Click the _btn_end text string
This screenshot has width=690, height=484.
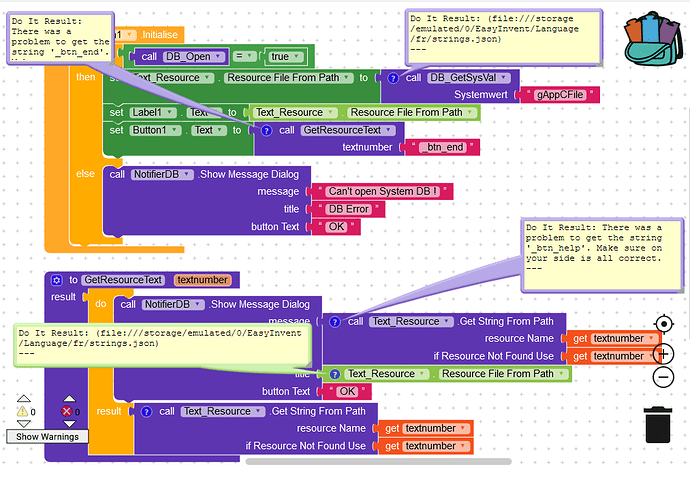(441, 147)
